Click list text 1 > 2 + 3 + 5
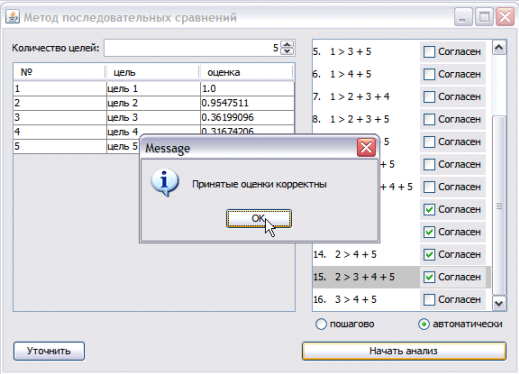This screenshot has height=374, width=519. (x=359, y=119)
